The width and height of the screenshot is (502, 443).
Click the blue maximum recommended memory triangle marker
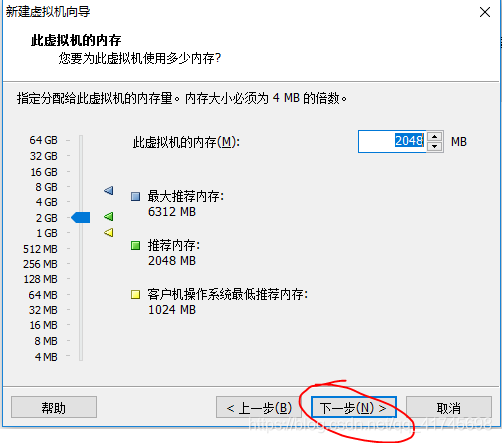109,190
